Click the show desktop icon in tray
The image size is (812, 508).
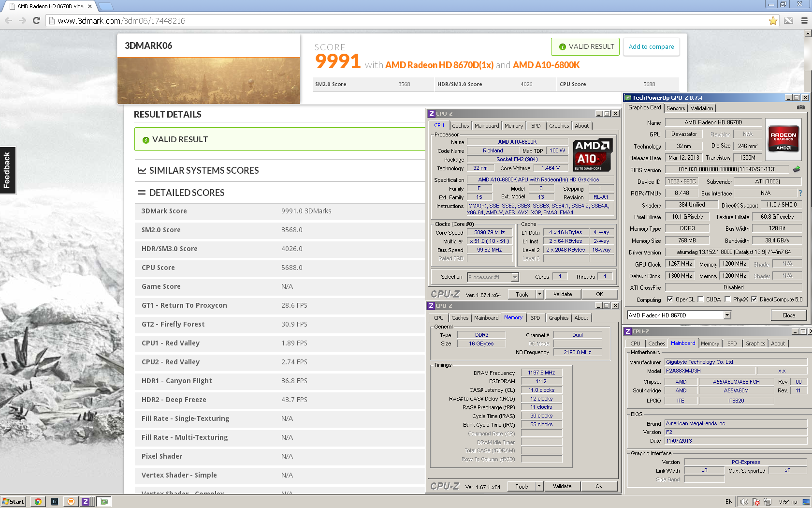[x=806, y=502]
